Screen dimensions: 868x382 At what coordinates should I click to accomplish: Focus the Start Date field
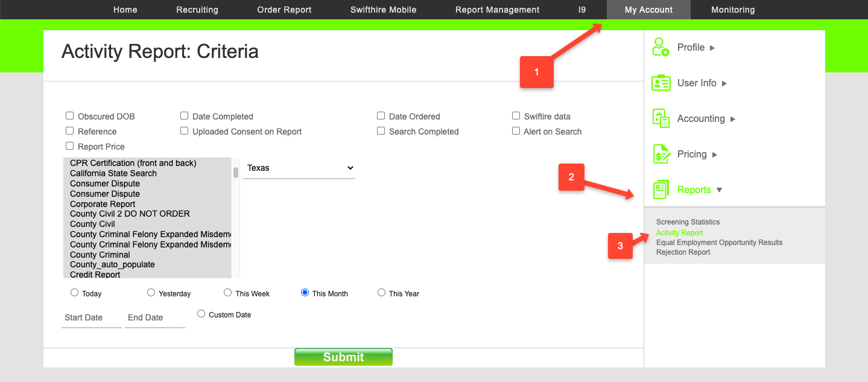[x=92, y=318]
